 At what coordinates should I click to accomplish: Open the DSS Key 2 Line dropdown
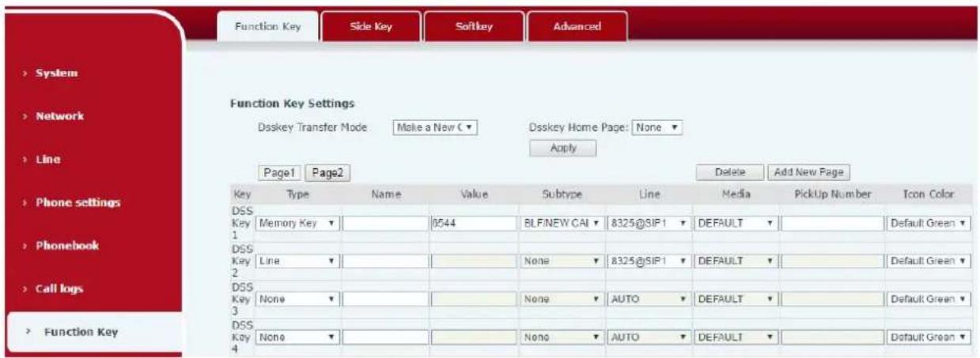coord(649,261)
